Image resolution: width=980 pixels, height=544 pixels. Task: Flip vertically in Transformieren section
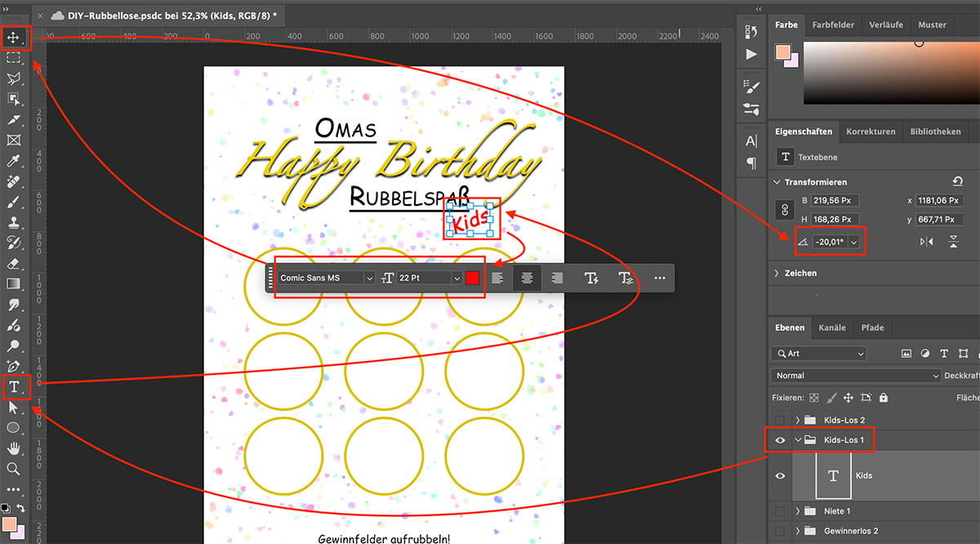[x=954, y=242]
